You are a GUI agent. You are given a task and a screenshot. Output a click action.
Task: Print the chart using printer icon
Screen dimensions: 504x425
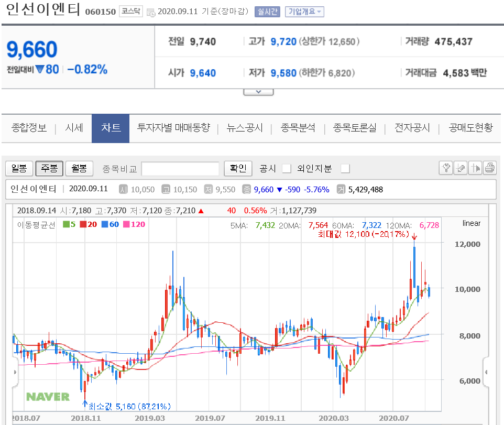489,168
